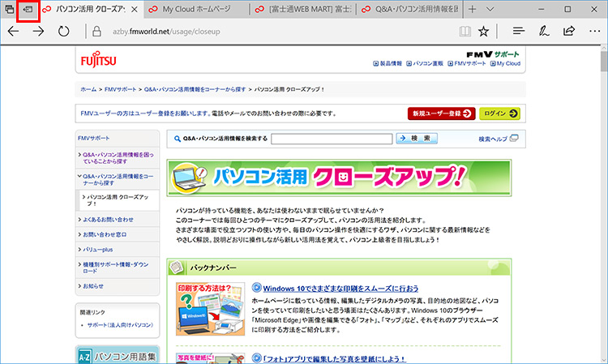The height and width of the screenshot is (364, 608).
Task: Open a new tab with plus button
Action: point(495,9)
